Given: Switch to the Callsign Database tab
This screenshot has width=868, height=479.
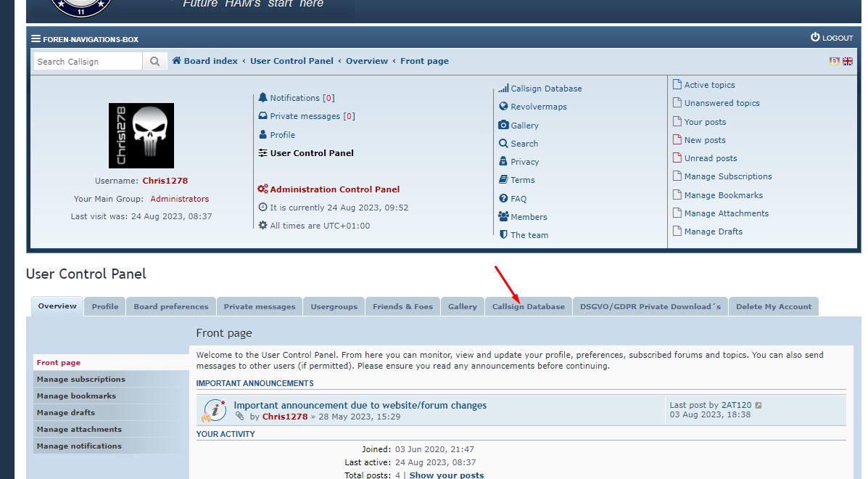Looking at the screenshot, I should 528,307.
